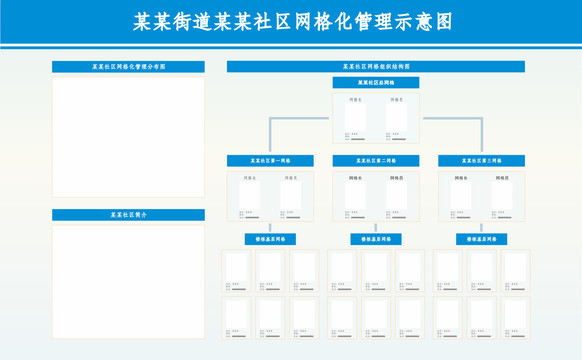Image resolution: width=582 pixels, height=360 pixels.
Task: Select the 某某社区第一网格 label
Action: point(270,161)
